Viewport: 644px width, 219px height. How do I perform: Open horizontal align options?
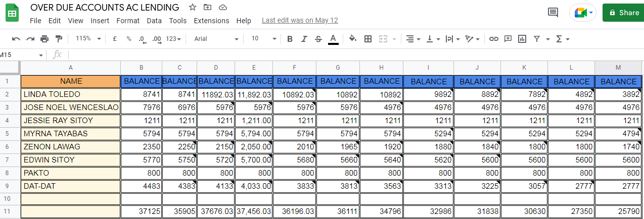point(412,39)
